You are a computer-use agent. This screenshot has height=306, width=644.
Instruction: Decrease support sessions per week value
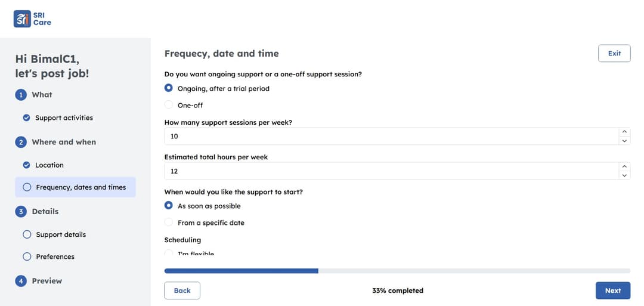point(624,141)
